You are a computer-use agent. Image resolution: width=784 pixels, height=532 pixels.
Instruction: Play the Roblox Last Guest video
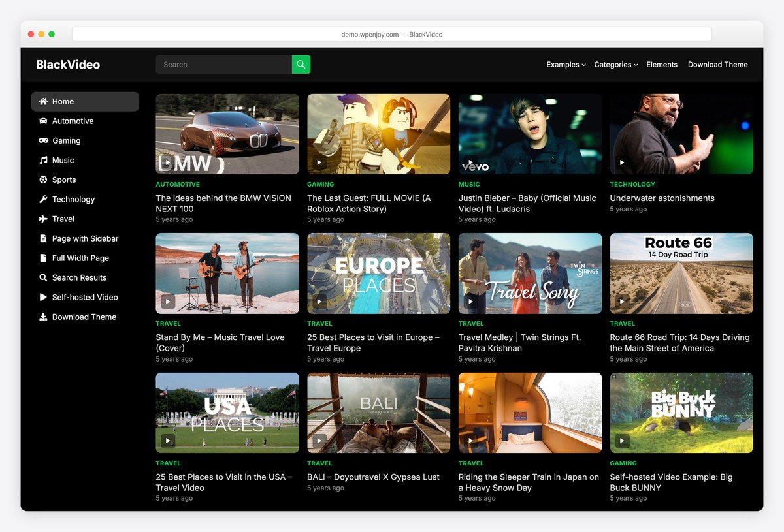[x=319, y=162]
